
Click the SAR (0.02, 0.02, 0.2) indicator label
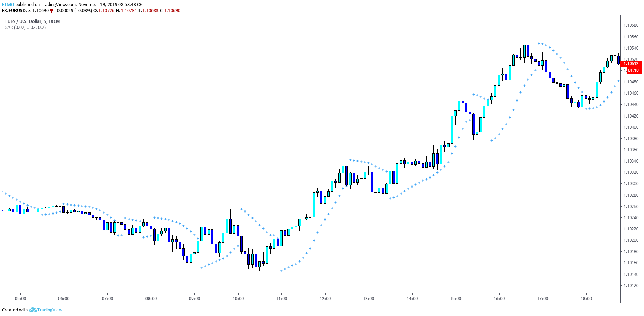(25, 27)
